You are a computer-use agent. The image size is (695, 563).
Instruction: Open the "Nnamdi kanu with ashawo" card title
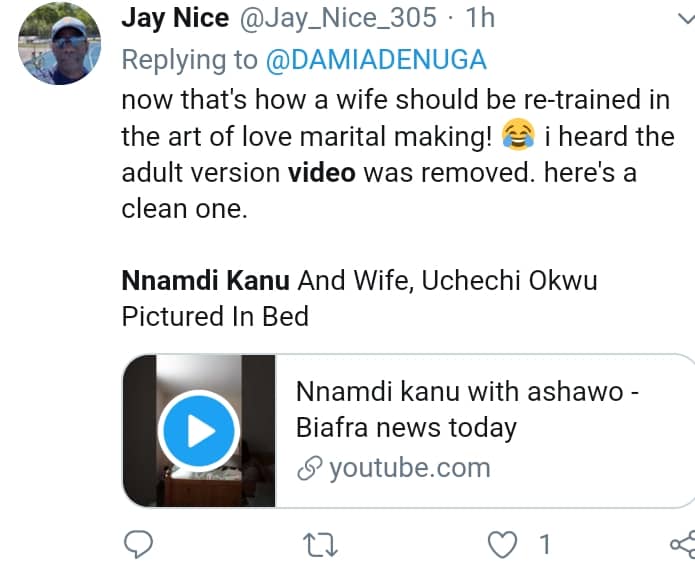[467, 391]
